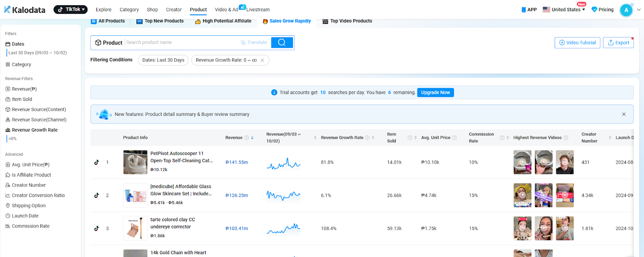The height and width of the screenshot is (257, 644).
Task: Dismiss the New features announcement banner
Action: click(623, 114)
